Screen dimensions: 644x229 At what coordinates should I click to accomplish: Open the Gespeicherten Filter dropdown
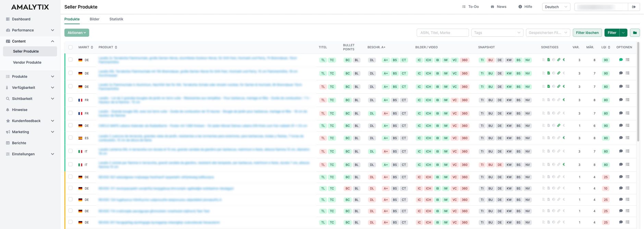pos(548,33)
